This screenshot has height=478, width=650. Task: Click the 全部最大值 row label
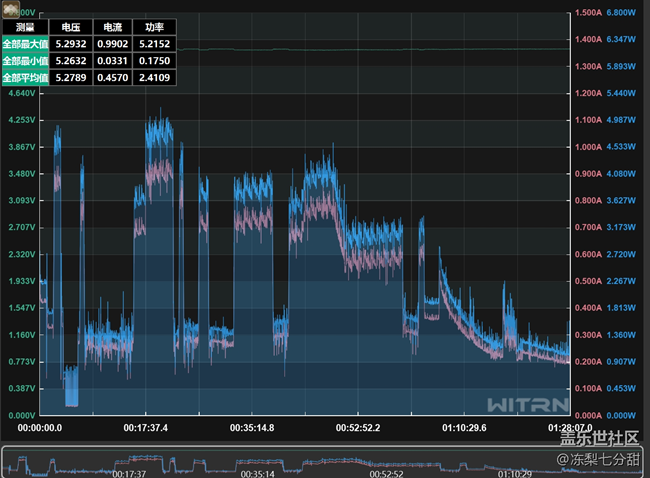tap(25, 44)
